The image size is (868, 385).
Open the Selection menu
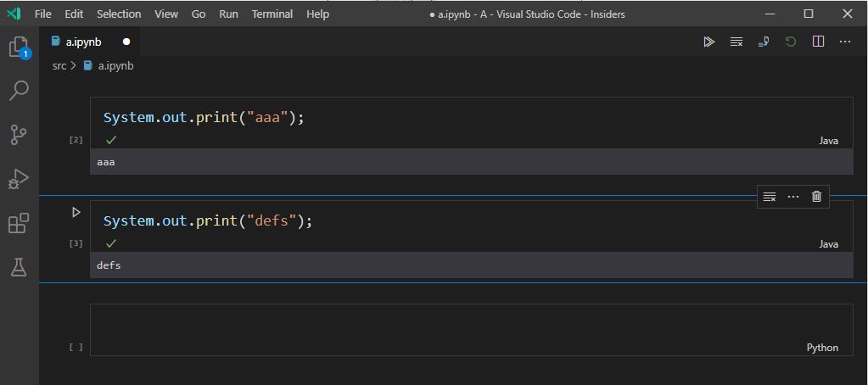pos(119,14)
